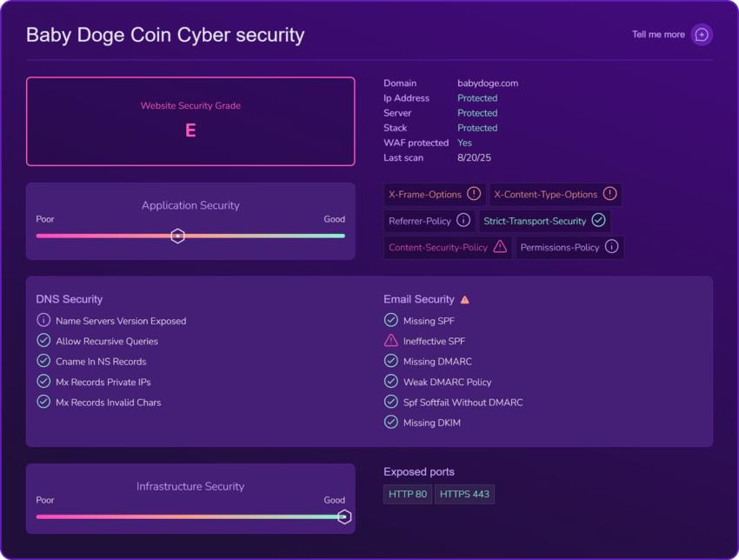Image resolution: width=739 pixels, height=560 pixels.
Task: Click check icon beside Allow Recursive Queries
Action: coord(43,340)
